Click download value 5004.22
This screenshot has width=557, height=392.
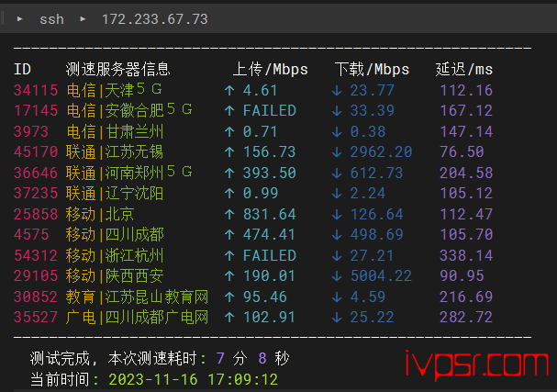[381, 275]
